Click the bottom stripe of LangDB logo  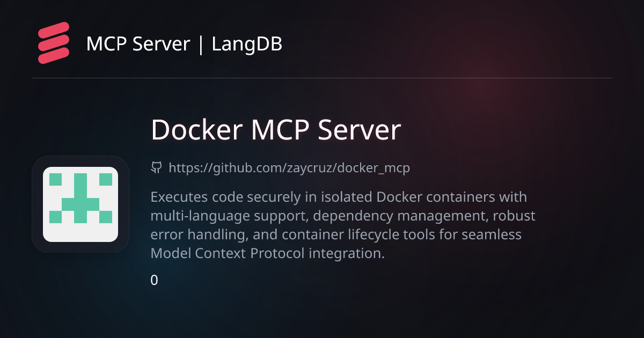tap(54, 56)
